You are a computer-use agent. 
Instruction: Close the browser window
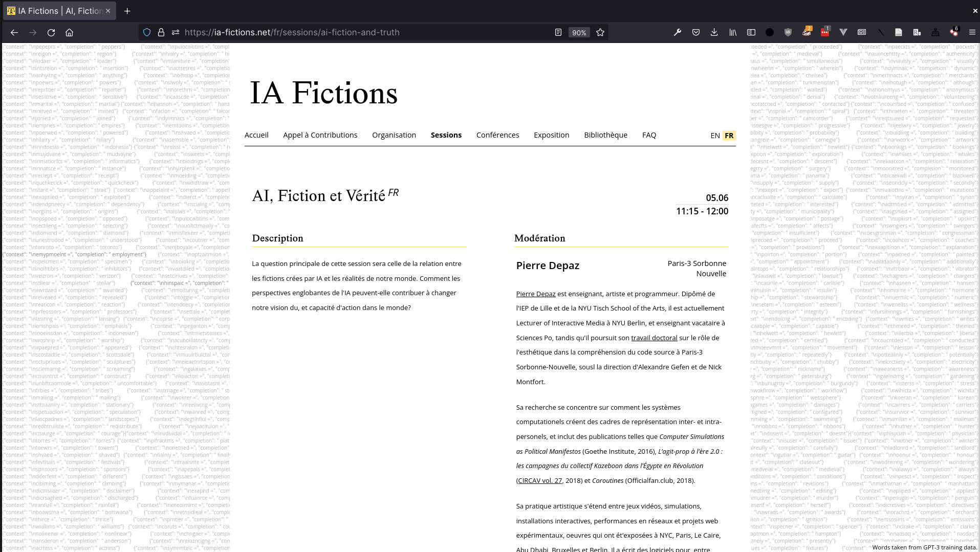[x=975, y=11]
